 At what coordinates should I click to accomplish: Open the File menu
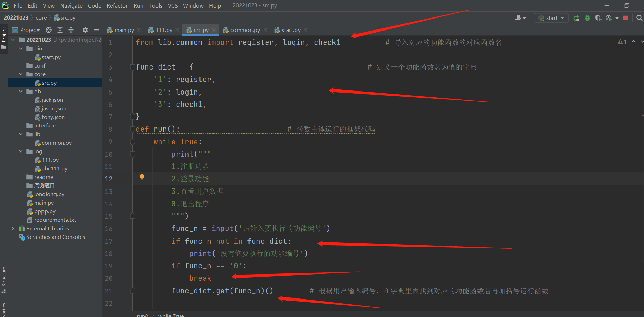18,5
